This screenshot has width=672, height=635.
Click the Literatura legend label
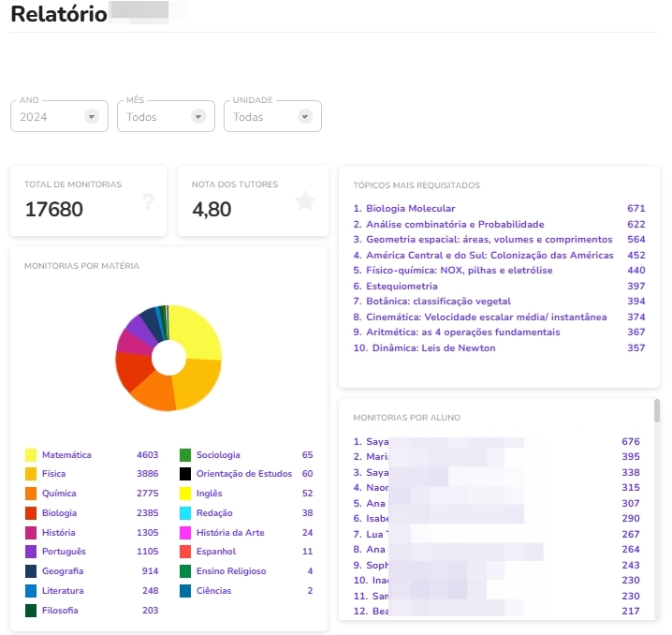pyautogui.click(x=63, y=591)
